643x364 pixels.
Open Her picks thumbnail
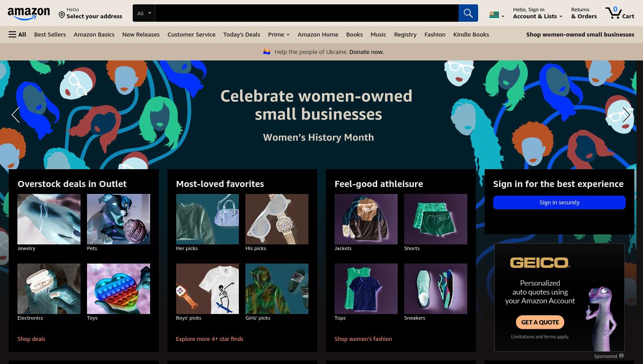tap(207, 219)
